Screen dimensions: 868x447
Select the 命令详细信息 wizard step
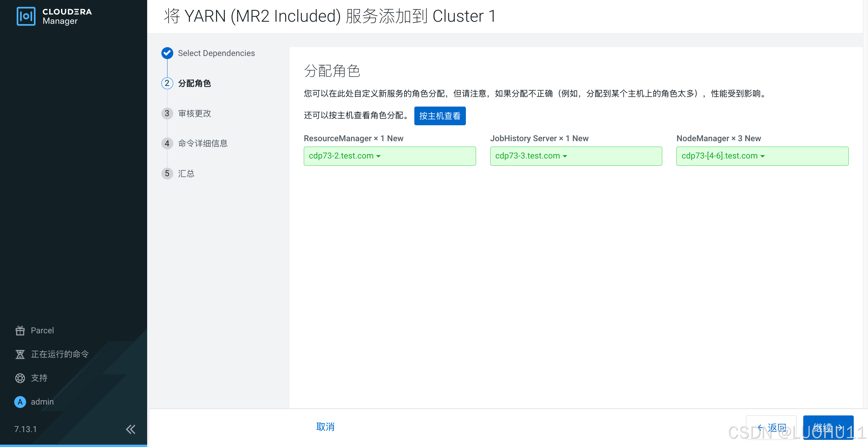tap(203, 144)
